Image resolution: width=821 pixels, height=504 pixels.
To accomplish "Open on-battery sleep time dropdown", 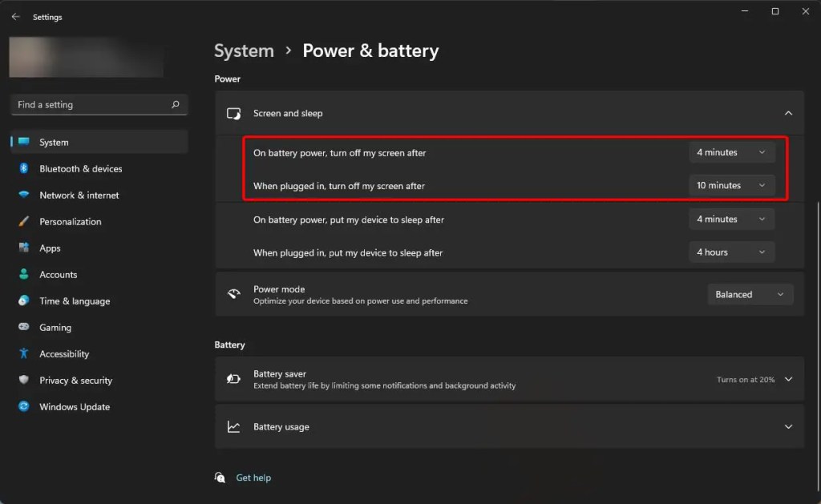I will pos(731,219).
